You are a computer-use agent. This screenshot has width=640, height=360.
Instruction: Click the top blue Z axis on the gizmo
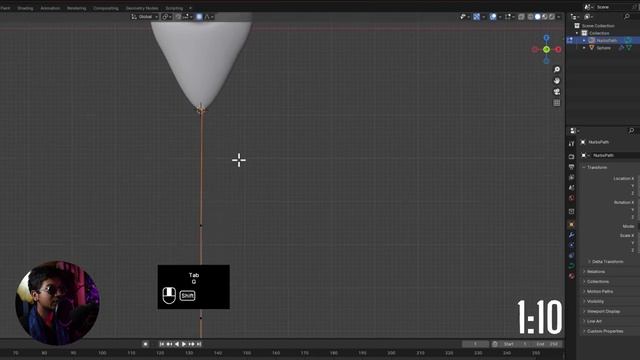[546, 38]
